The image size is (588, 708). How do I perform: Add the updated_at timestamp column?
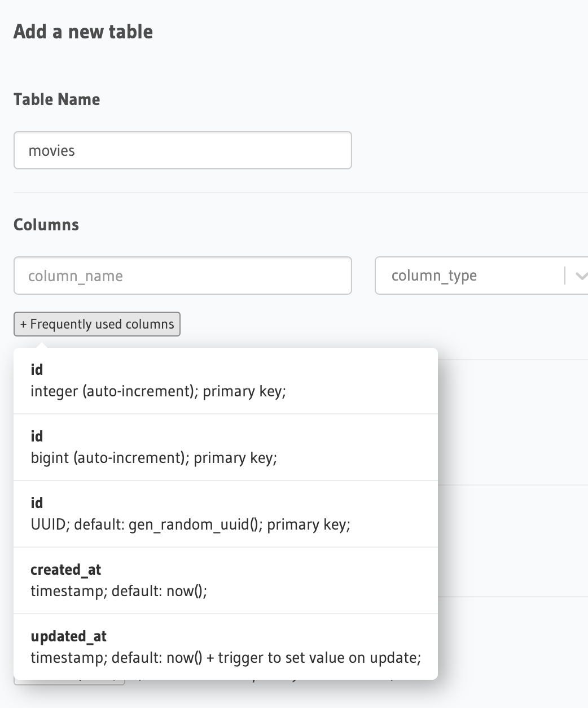pyautogui.click(x=225, y=648)
